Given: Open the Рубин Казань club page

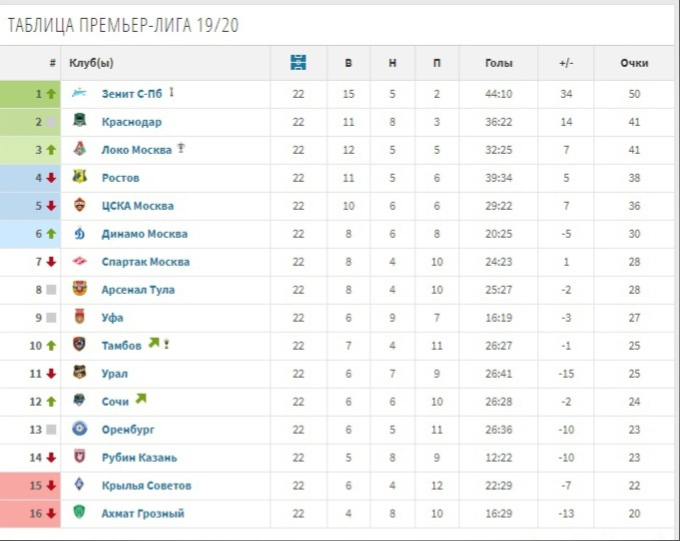Looking at the screenshot, I should click(139, 458).
